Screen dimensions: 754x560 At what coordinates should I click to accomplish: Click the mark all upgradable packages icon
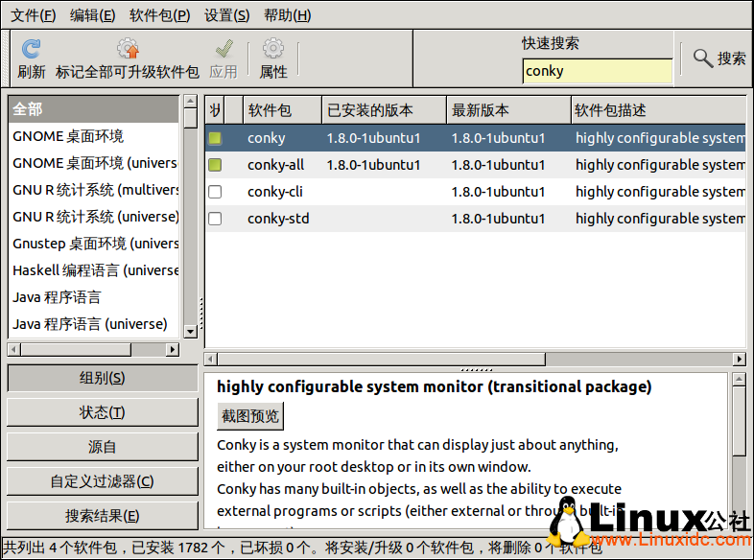tap(128, 49)
